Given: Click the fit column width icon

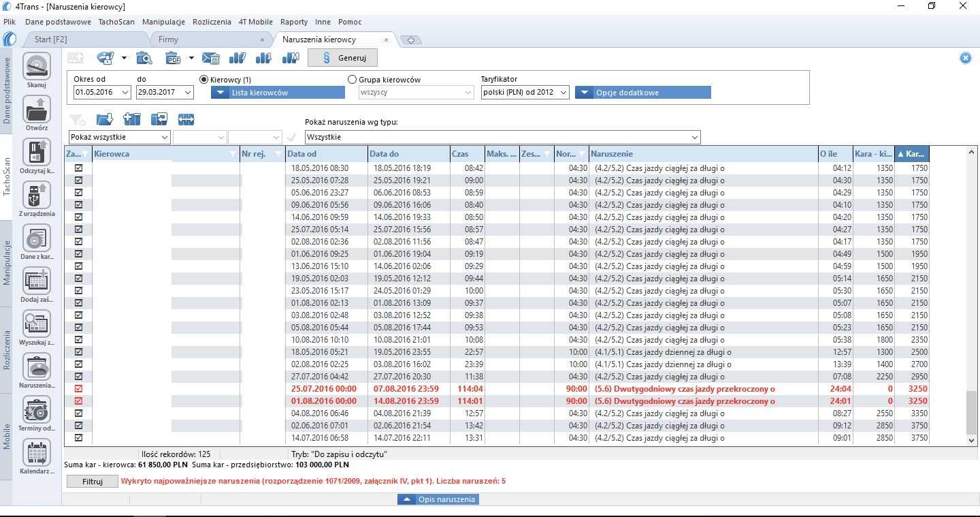Looking at the screenshot, I should pyautogui.click(x=186, y=120).
